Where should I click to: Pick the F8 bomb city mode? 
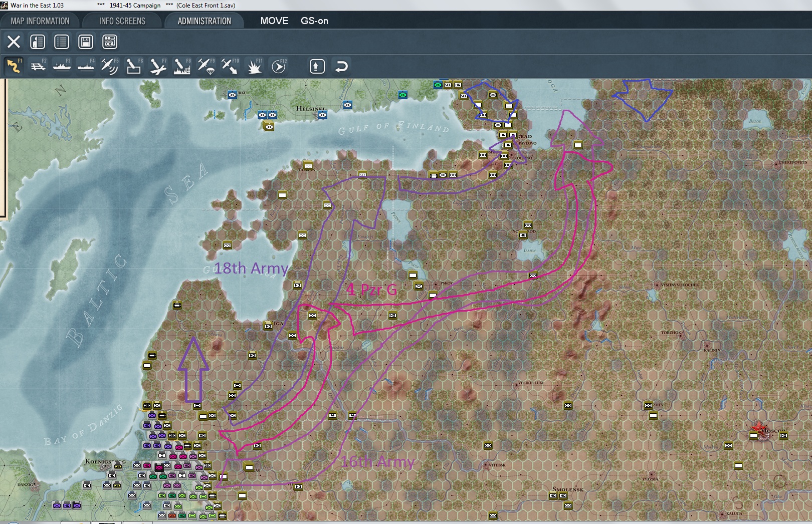point(182,66)
